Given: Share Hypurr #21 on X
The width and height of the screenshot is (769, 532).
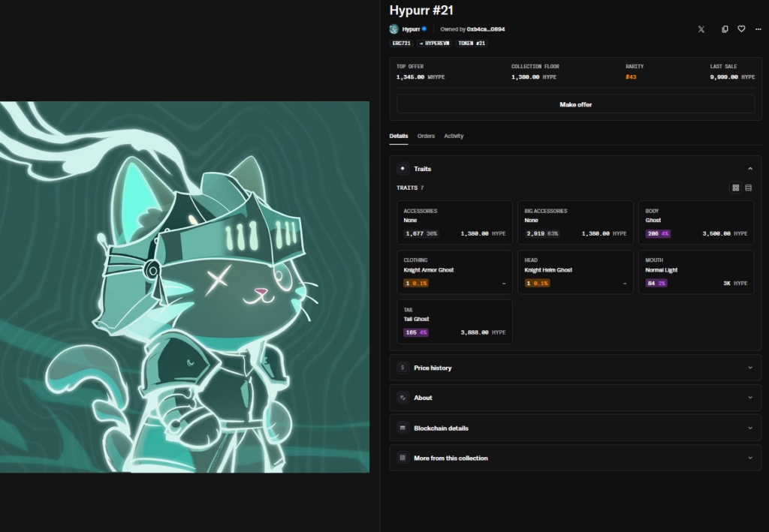Looking at the screenshot, I should click(x=701, y=29).
